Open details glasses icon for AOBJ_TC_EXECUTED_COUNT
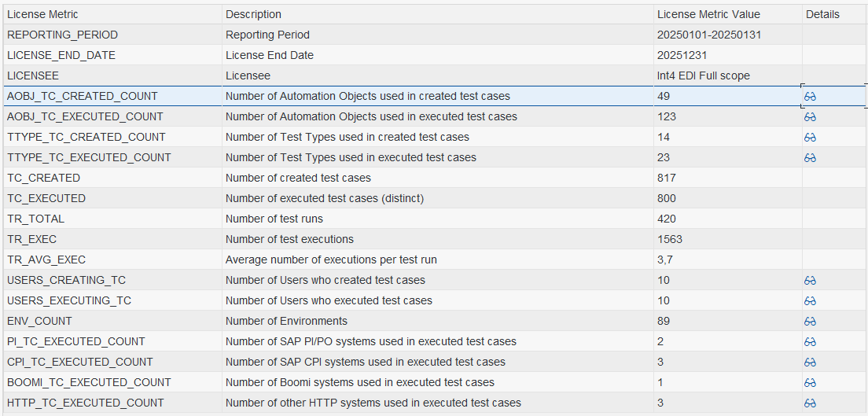 (810, 117)
